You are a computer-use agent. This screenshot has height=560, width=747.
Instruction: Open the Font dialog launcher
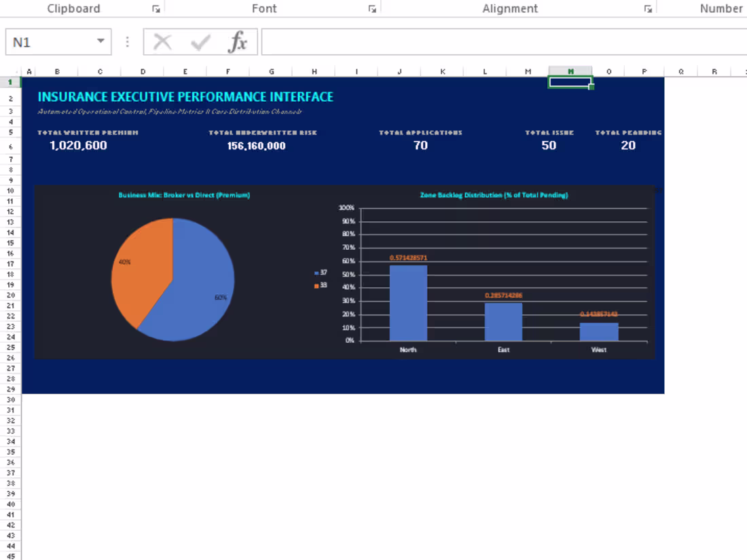[372, 9]
